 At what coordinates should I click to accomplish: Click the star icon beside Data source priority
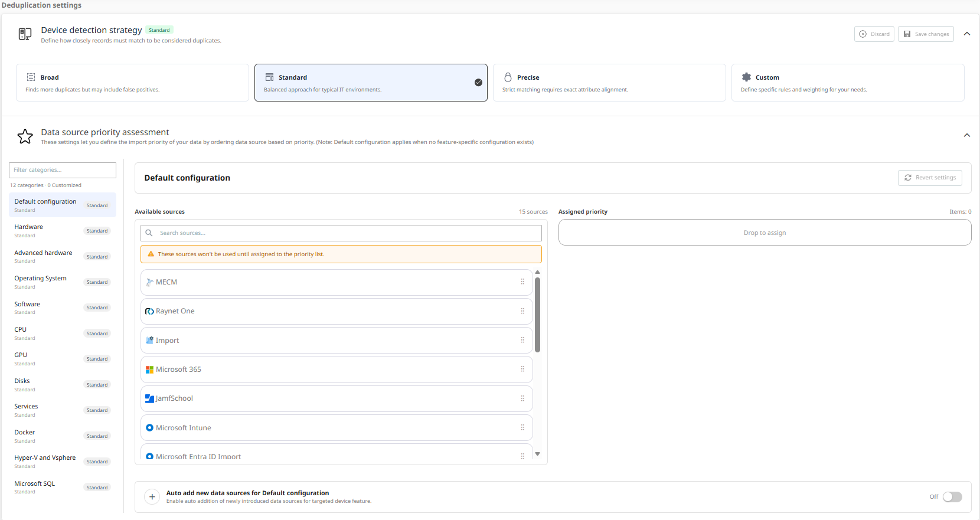point(25,136)
